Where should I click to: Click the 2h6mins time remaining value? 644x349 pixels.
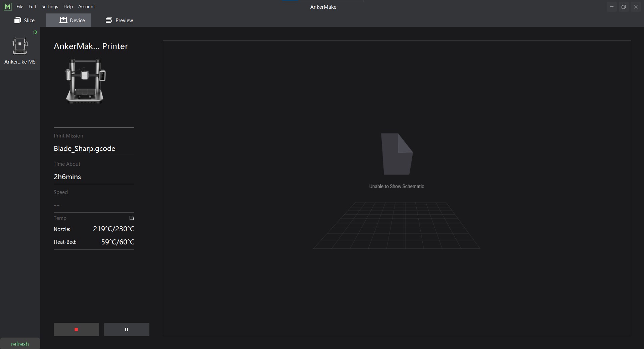(x=67, y=177)
